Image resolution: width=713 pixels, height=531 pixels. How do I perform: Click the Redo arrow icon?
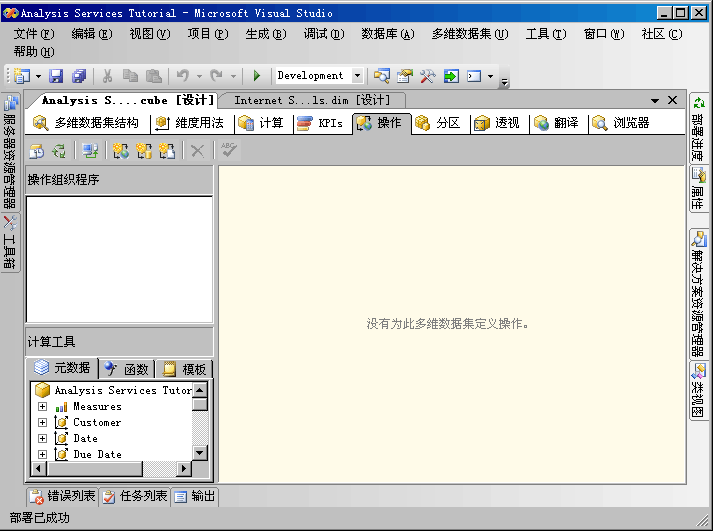[216, 75]
